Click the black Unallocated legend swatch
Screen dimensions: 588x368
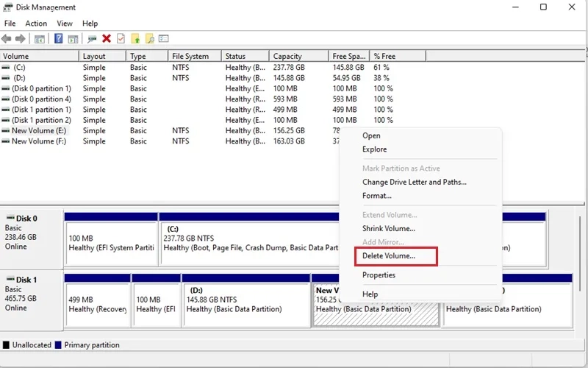point(6,344)
